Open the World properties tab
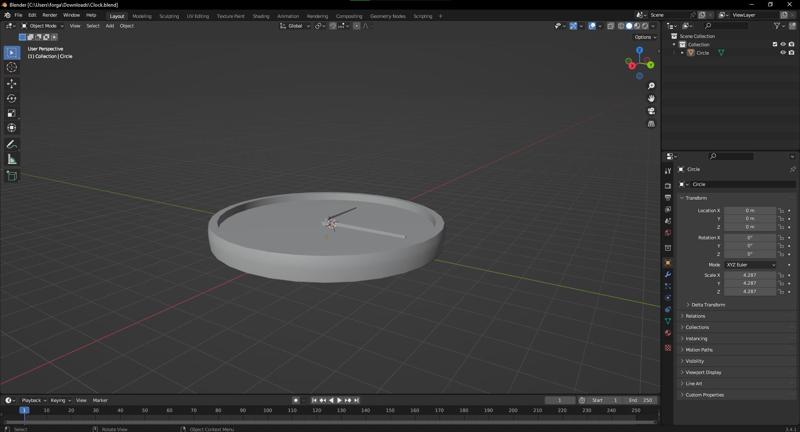 point(668,233)
